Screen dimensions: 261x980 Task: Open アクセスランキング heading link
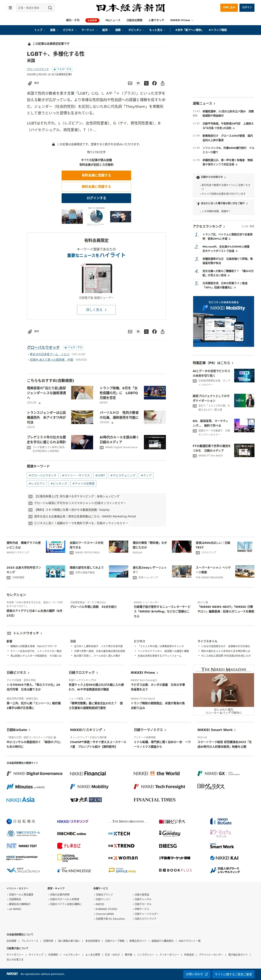(209, 226)
